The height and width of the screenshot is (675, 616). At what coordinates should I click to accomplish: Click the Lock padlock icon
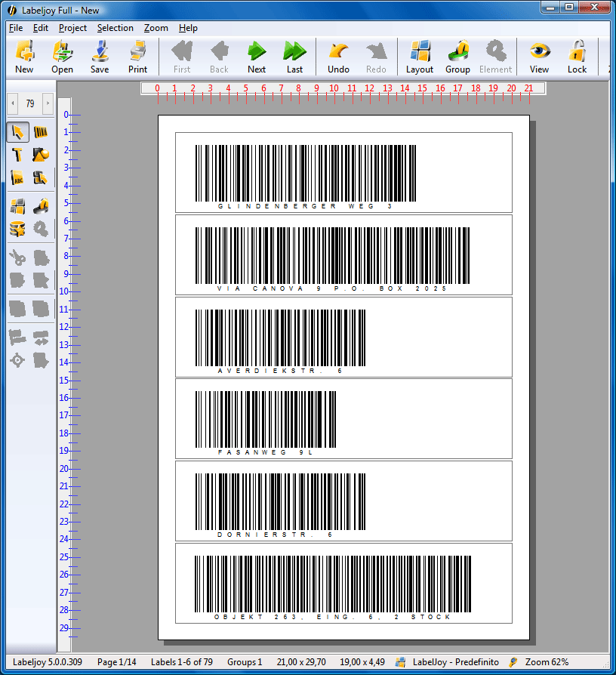pos(577,57)
